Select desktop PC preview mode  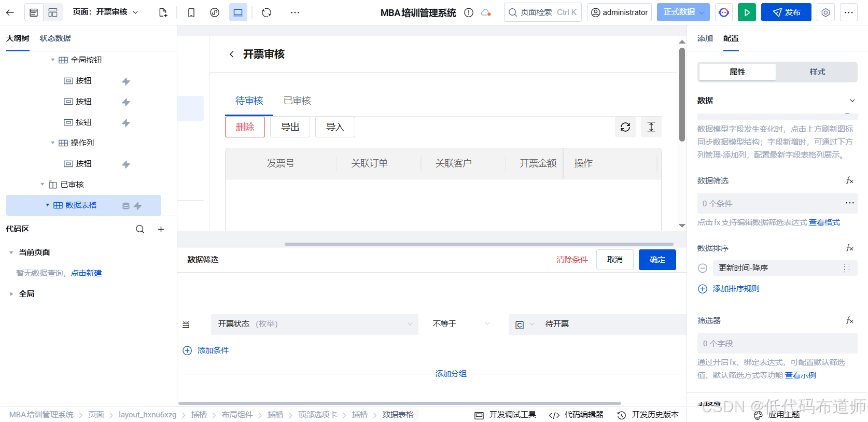point(238,12)
